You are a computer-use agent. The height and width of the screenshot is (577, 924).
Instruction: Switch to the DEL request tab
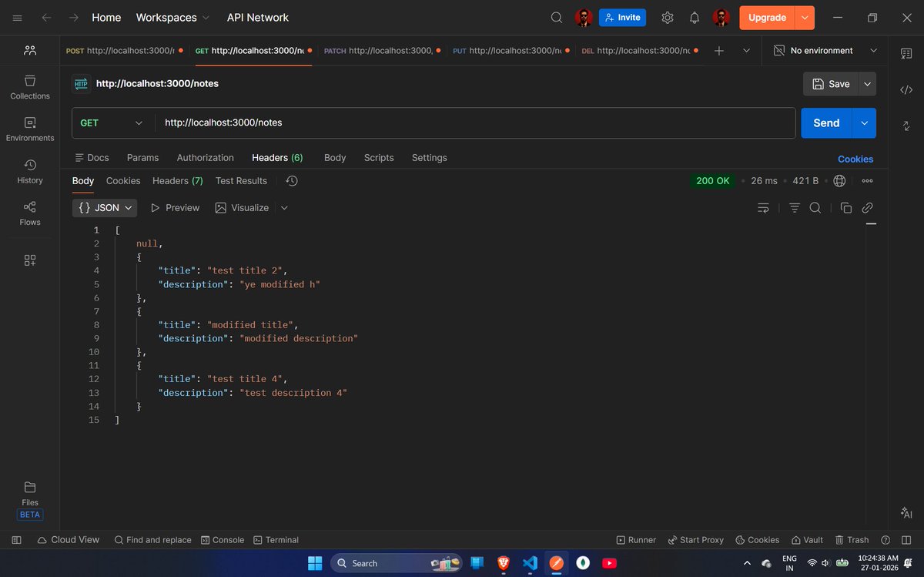pyautogui.click(x=639, y=50)
